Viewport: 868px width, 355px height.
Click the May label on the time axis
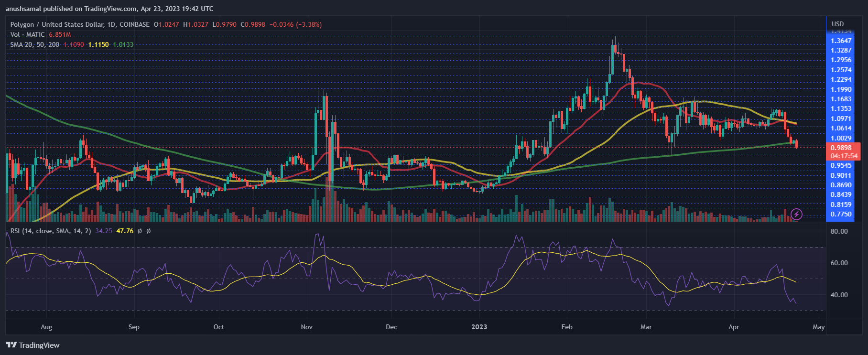click(x=818, y=327)
